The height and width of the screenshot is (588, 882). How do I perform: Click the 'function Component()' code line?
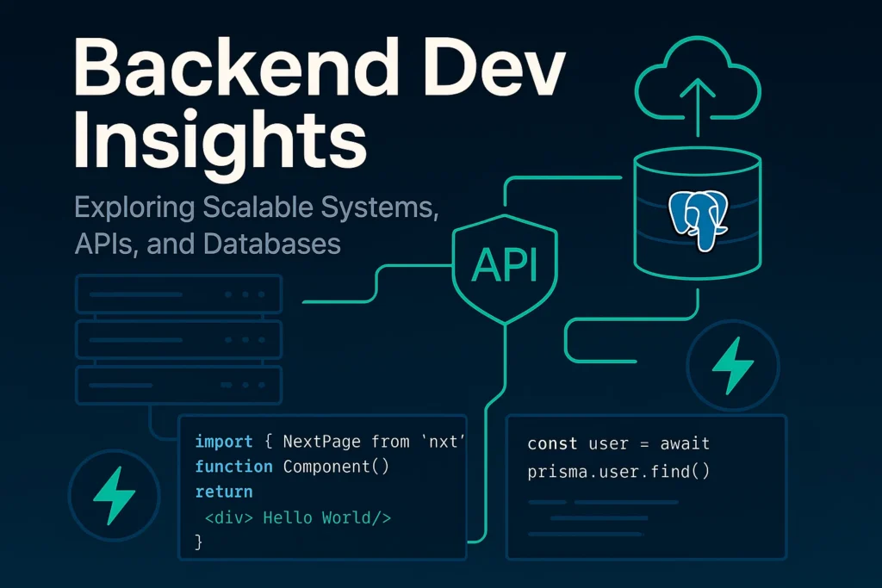coord(292,467)
